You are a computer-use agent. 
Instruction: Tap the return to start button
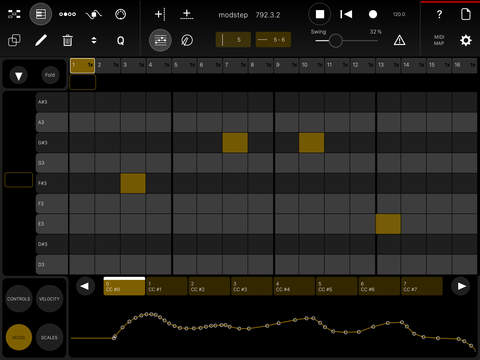pyautogui.click(x=346, y=14)
